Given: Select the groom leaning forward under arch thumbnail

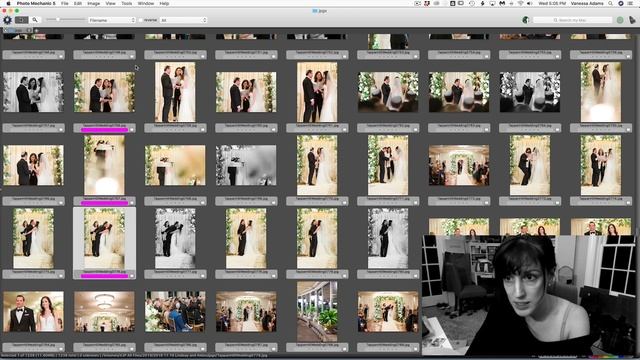Looking at the screenshot, I should click(x=530, y=165).
